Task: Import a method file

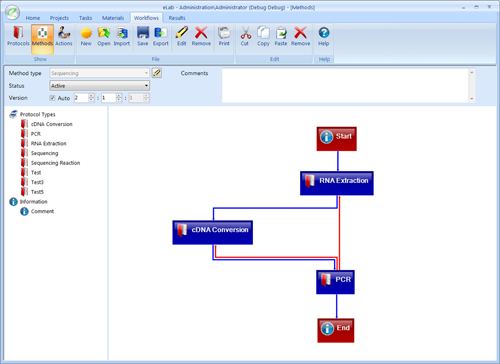Action: pos(122,37)
